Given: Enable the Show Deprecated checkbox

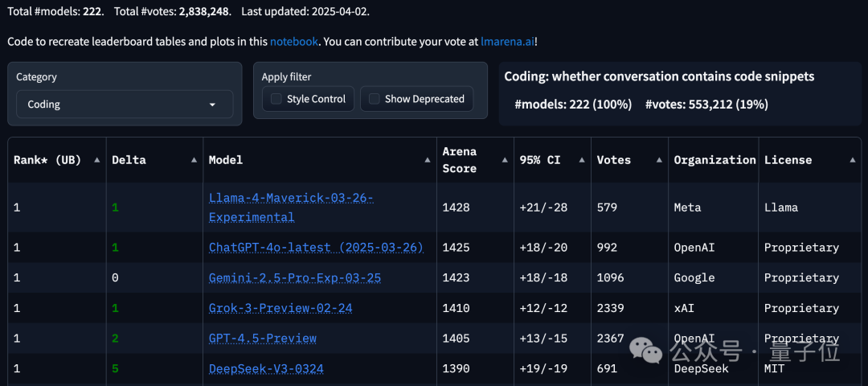Looking at the screenshot, I should pos(375,99).
